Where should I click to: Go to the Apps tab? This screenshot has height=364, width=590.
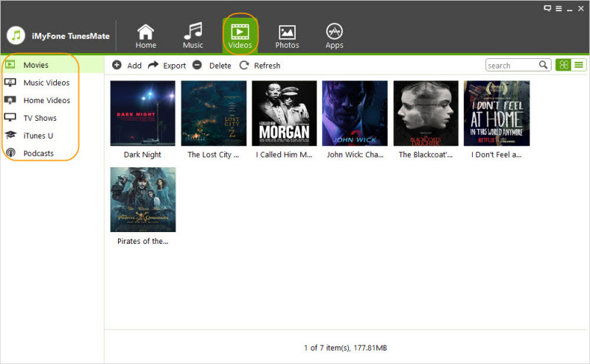[x=334, y=36]
